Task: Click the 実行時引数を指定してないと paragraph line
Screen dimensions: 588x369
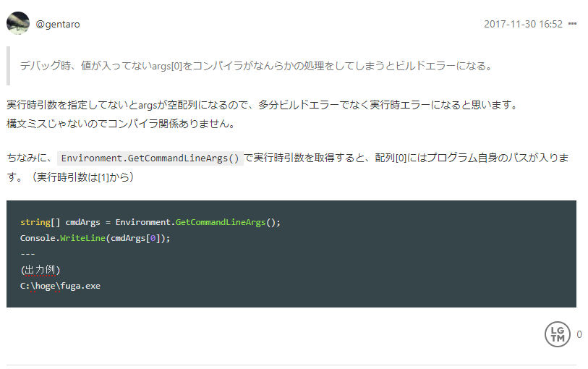Action: pos(263,105)
